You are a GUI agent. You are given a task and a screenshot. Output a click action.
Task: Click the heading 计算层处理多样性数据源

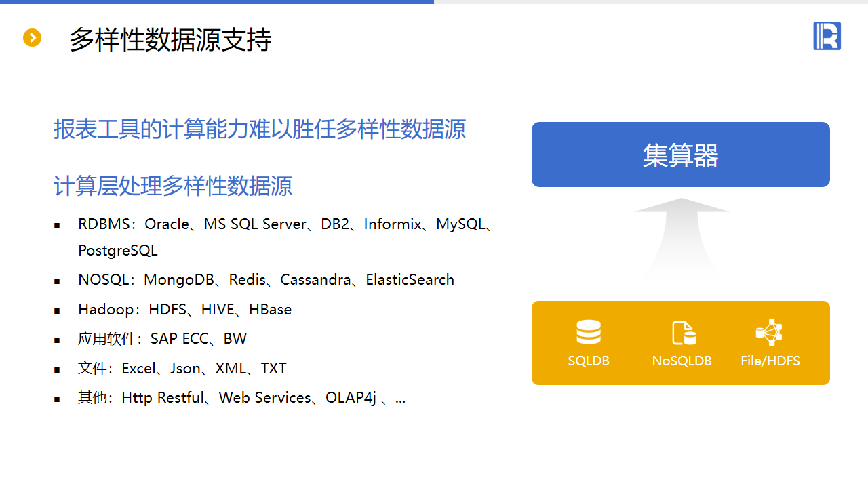tap(173, 186)
